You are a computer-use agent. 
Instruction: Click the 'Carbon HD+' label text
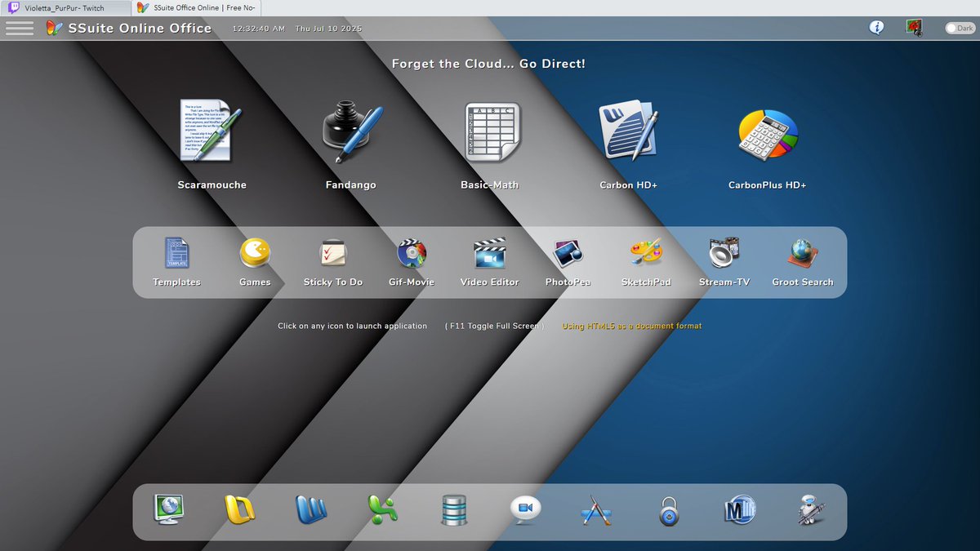[629, 185]
